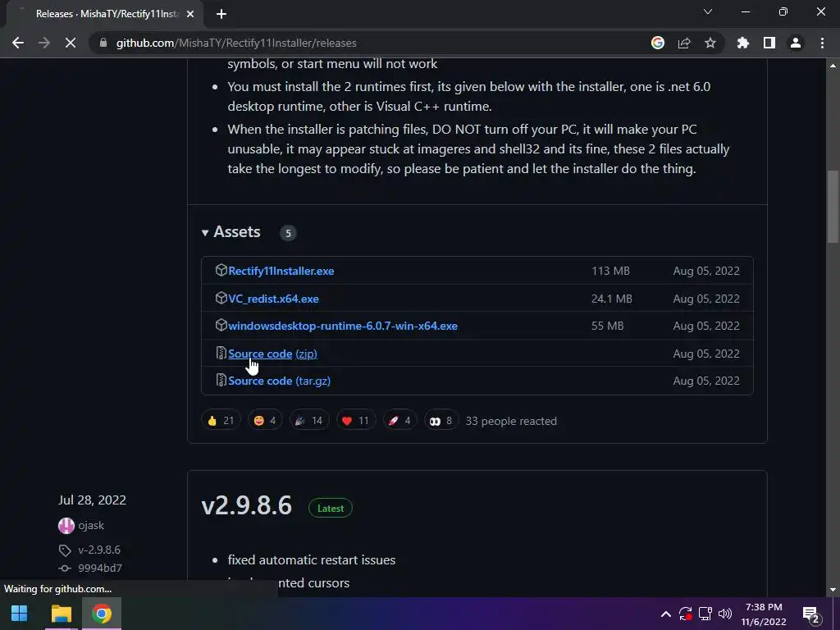The image size is (840, 630).
Task: Open the v2.9.8.6 release heading
Action: pyautogui.click(x=246, y=505)
